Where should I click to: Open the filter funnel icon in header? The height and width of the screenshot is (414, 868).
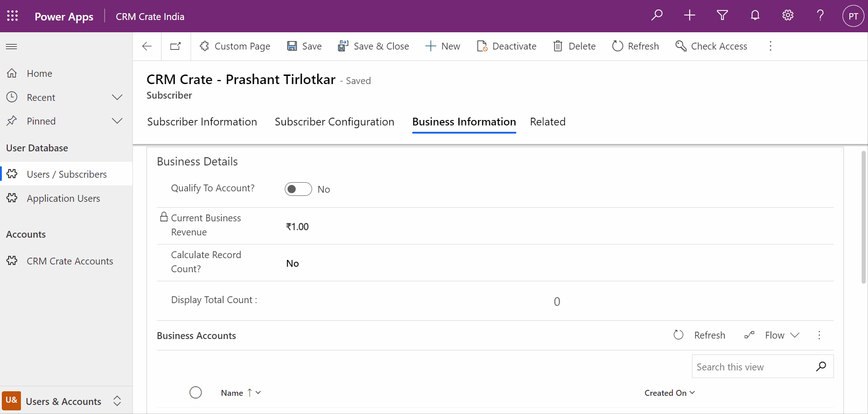click(722, 15)
